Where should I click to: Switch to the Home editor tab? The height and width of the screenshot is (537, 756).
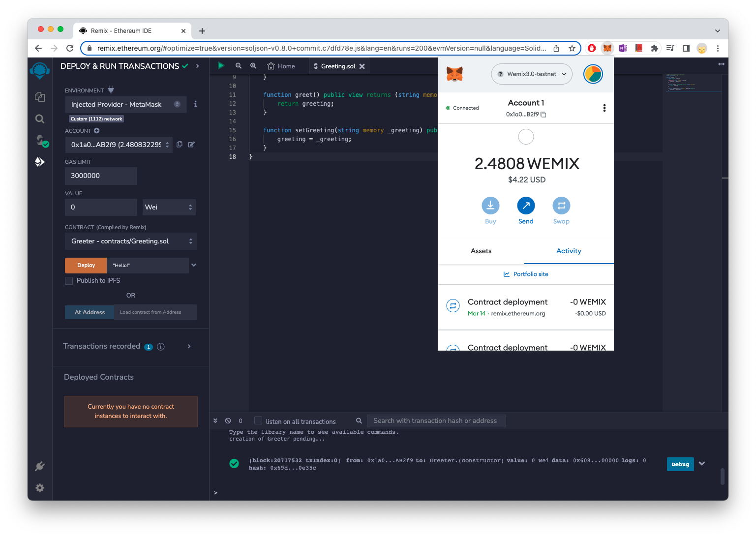coord(281,66)
